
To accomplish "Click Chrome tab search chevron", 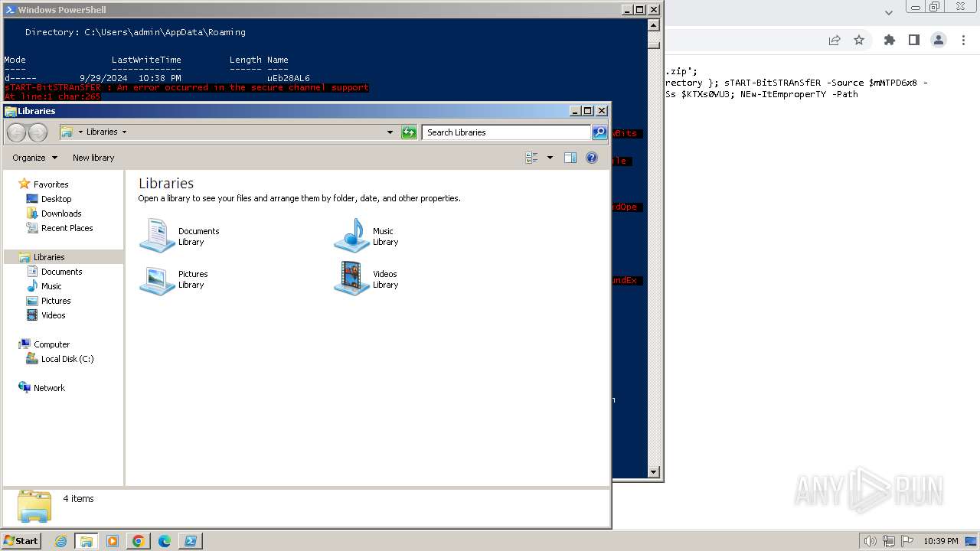I will (888, 12).
